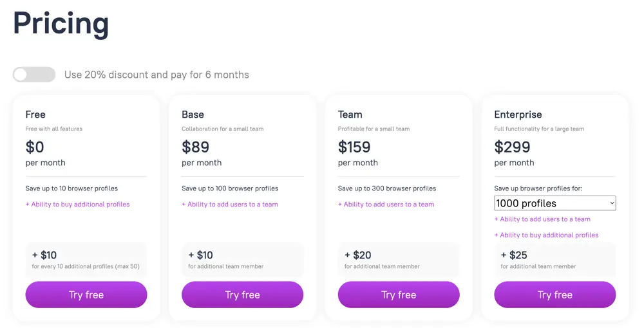Image resolution: width=644 pixels, height=328 pixels.
Task: Select the Team plan title
Action: point(350,114)
